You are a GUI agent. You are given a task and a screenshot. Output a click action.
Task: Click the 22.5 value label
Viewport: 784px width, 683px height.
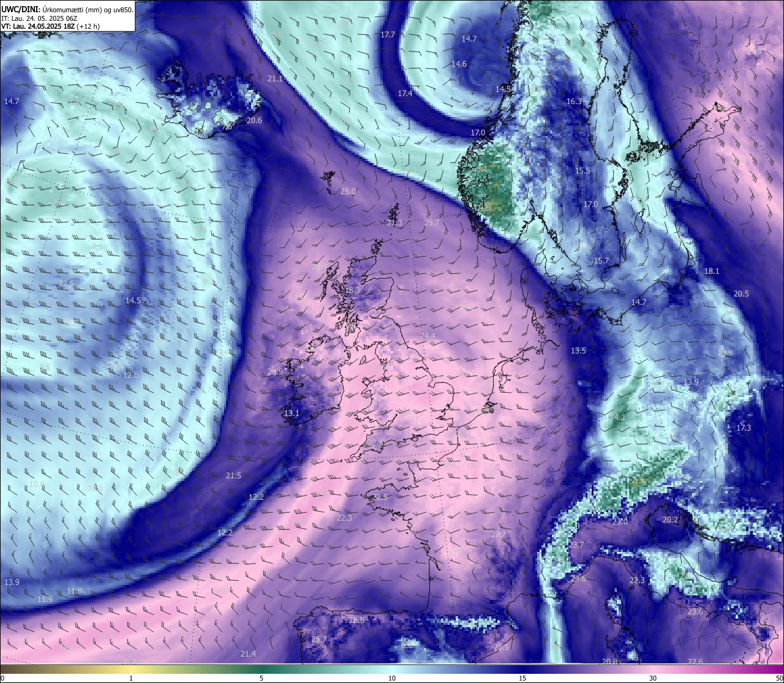point(380,497)
